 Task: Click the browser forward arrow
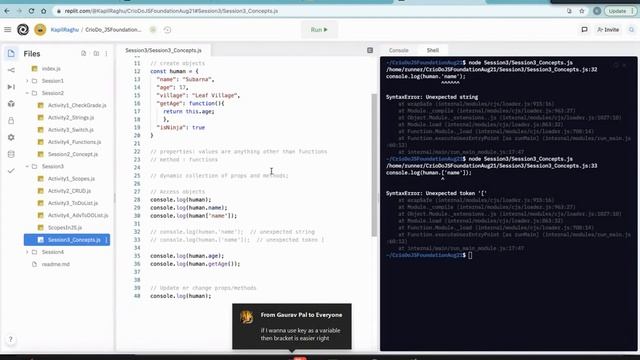pos(19,11)
